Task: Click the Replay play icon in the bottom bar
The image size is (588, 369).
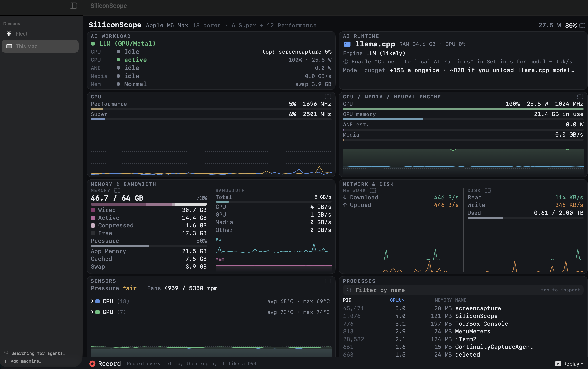Action: (558, 364)
